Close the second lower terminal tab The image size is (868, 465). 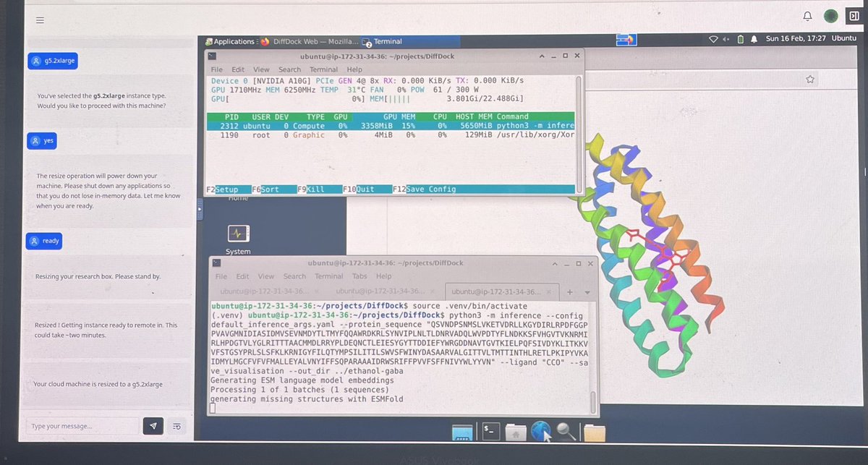434,292
